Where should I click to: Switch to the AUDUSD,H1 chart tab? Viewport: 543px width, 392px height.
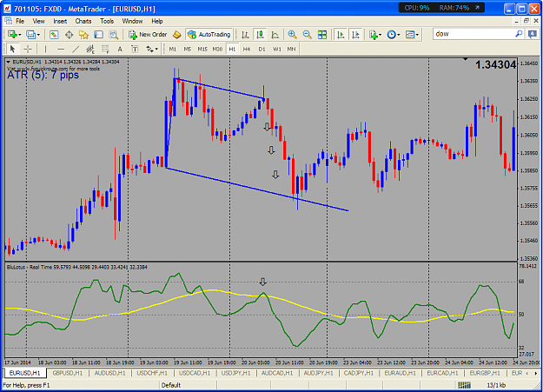click(109, 373)
